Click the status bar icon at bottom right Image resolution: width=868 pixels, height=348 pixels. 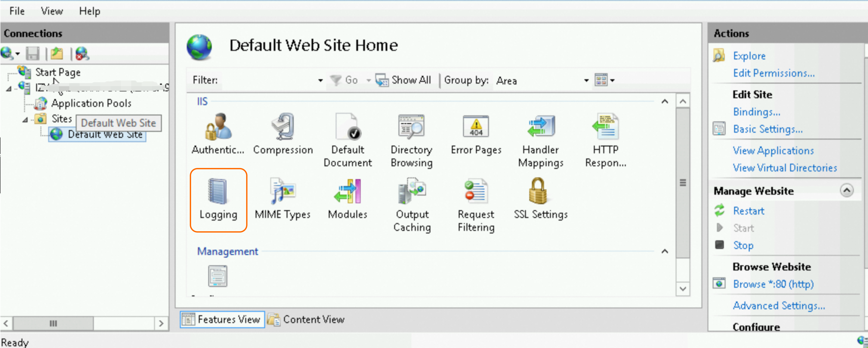(863, 341)
